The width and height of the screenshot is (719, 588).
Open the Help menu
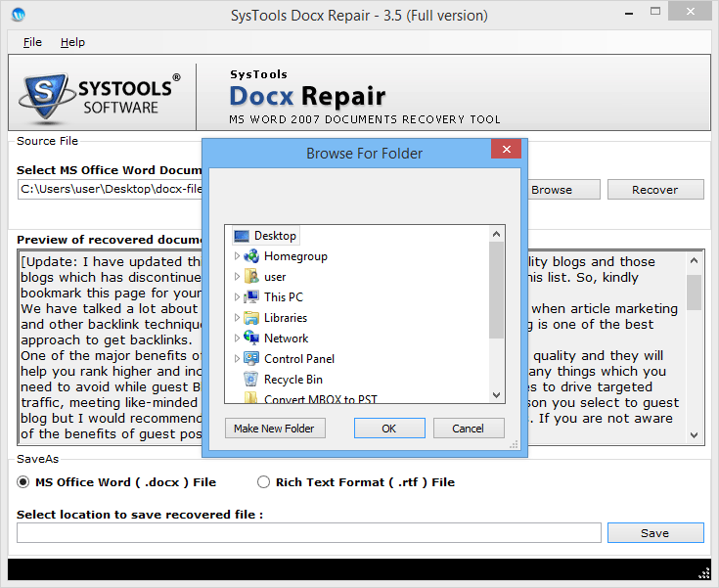click(72, 42)
